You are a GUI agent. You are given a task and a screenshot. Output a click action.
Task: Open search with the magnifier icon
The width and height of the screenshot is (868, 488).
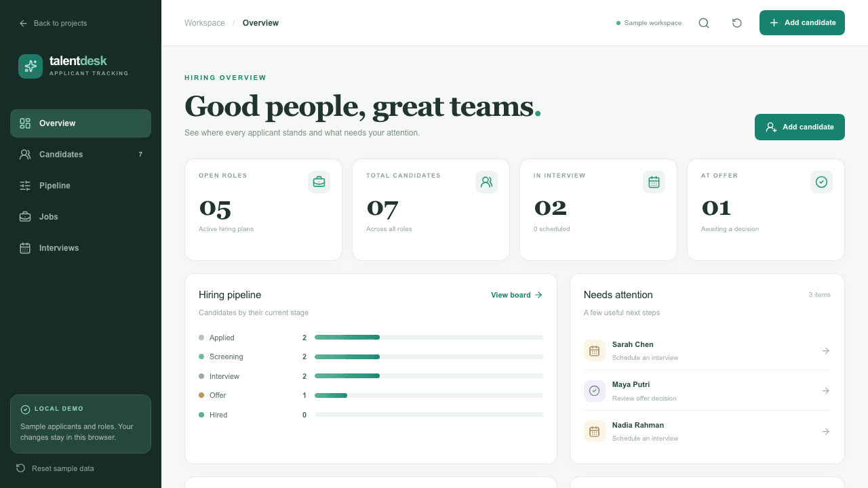pyautogui.click(x=704, y=23)
